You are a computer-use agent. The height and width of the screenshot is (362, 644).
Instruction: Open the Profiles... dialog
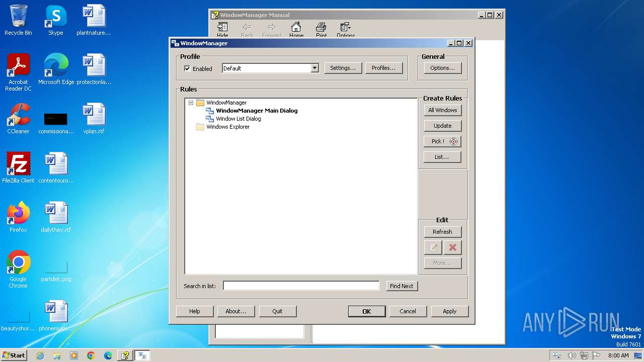pyautogui.click(x=384, y=68)
